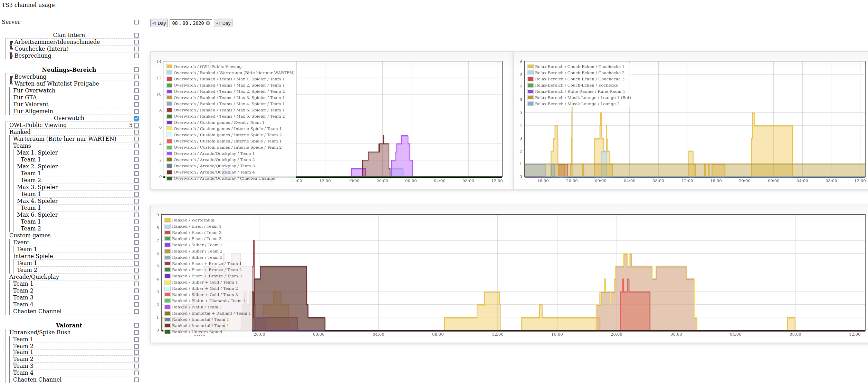Select the Arcade/Quickplay tree node

tap(34, 277)
